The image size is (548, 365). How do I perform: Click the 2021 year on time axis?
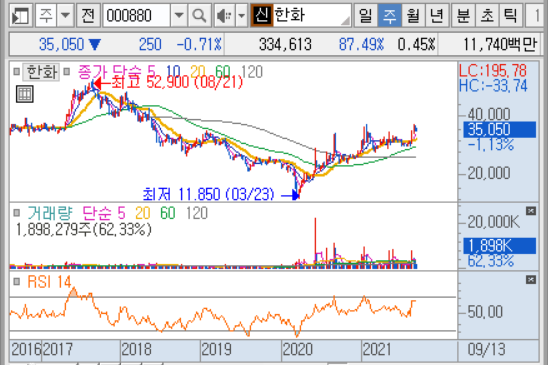pyautogui.click(x=377, y=349)
